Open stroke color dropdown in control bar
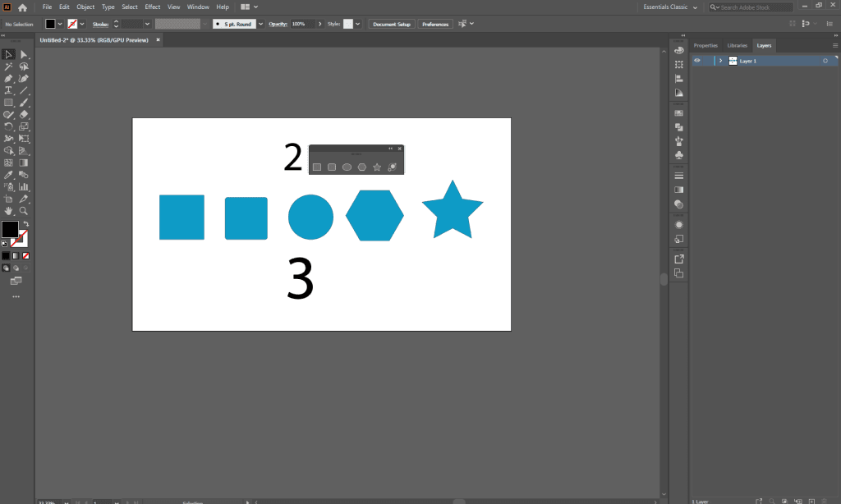841x504 pixels. (82, 24)
